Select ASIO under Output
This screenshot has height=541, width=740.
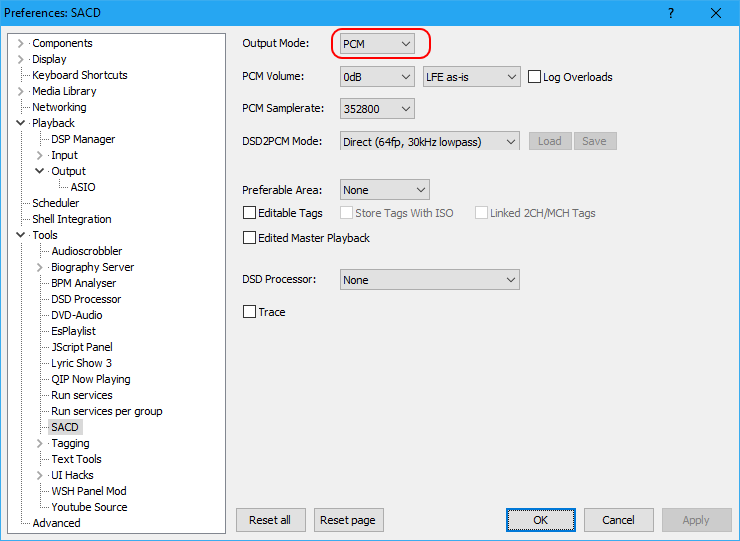click(83, 187)
